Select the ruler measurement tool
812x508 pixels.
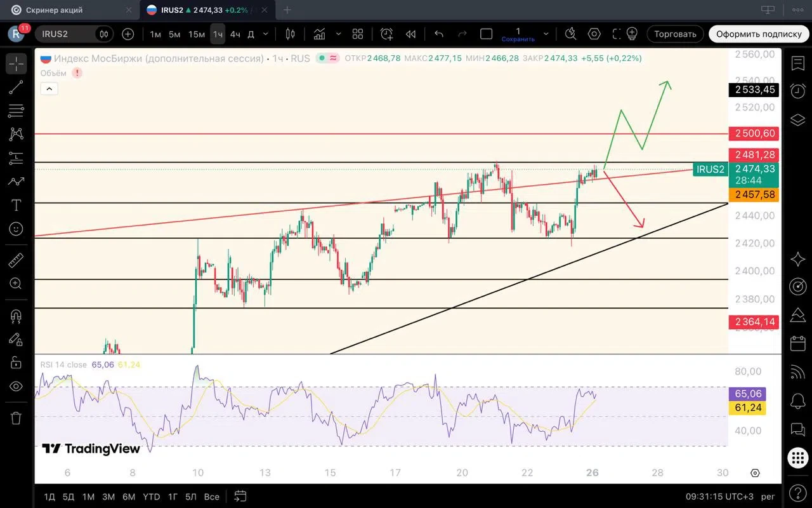coord(16,260)
